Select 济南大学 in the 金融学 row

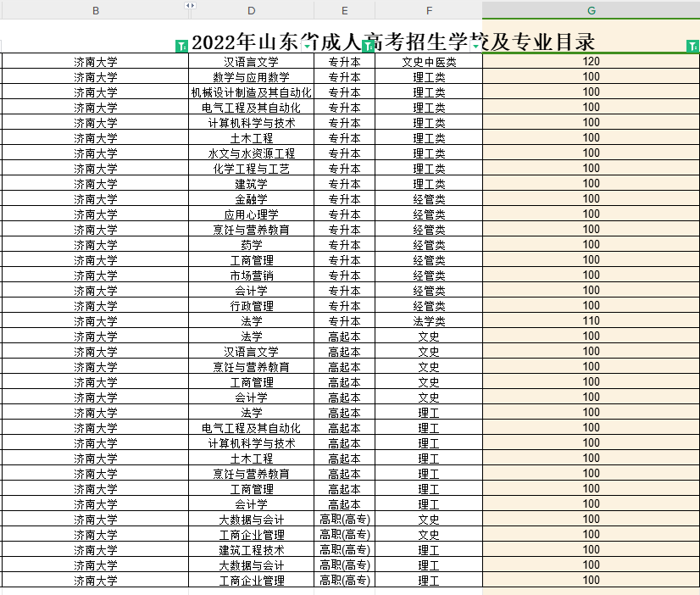[x=96, y=198]
